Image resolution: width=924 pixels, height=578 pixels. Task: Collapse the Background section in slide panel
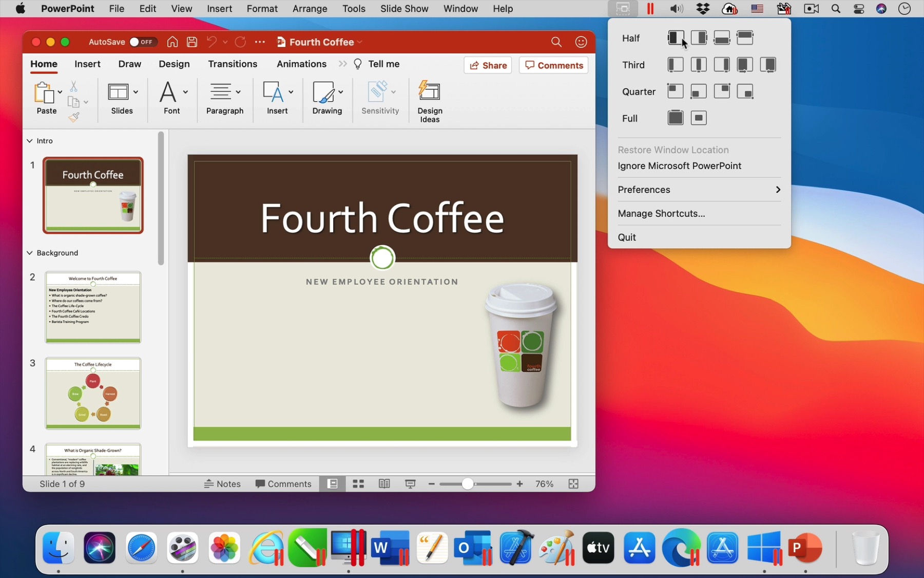click(30, 253)
